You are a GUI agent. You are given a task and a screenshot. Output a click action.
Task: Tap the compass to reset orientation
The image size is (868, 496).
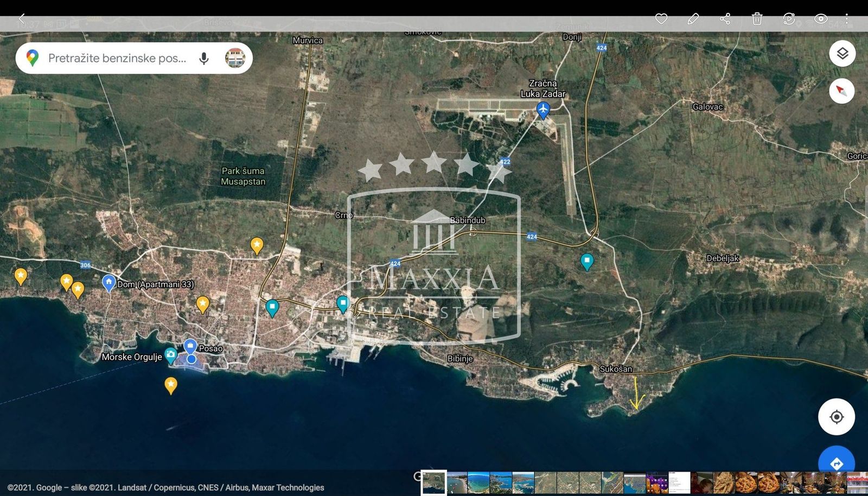[842, 91]
